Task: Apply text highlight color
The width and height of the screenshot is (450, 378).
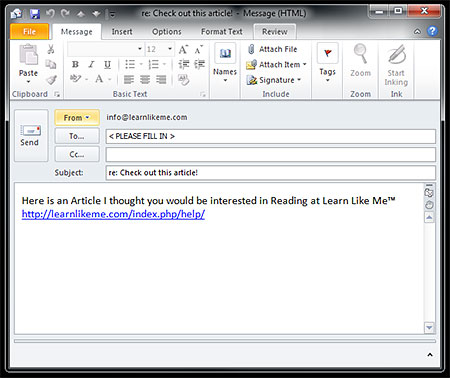Action: point(76,79)
